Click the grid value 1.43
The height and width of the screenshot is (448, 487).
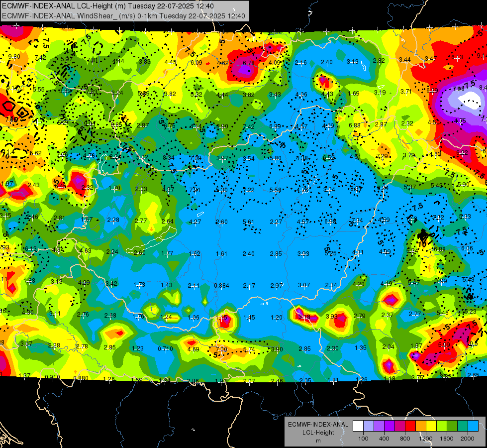tap(167, 285)
